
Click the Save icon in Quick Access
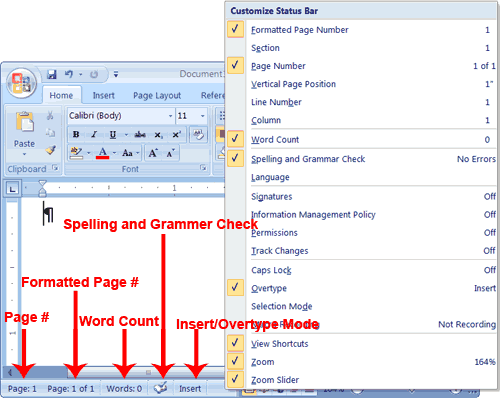point(52,74)
